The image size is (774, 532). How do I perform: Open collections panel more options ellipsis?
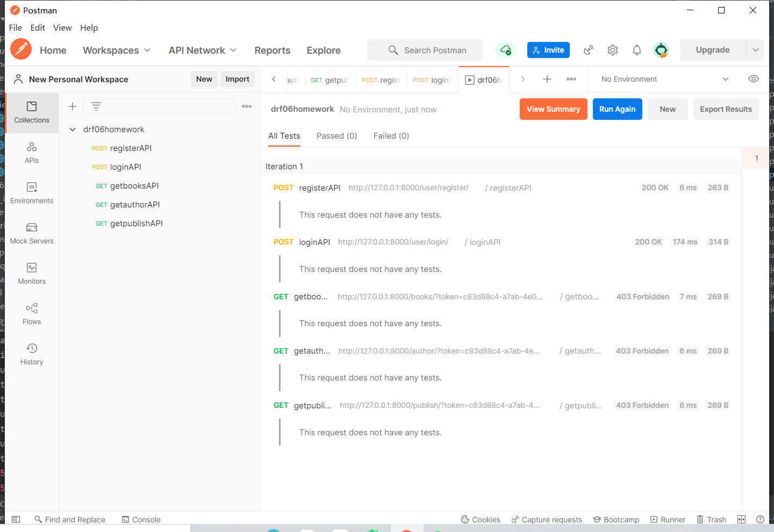(x=247, y=106)
